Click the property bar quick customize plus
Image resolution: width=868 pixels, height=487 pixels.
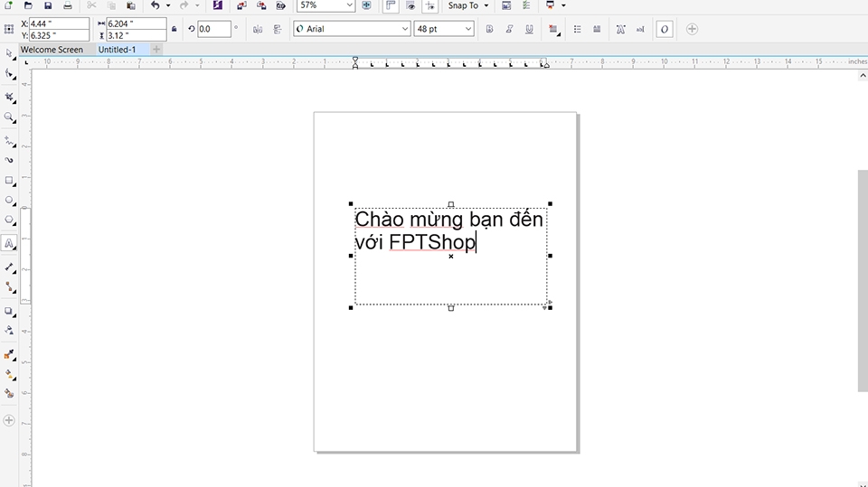(692, 29)
